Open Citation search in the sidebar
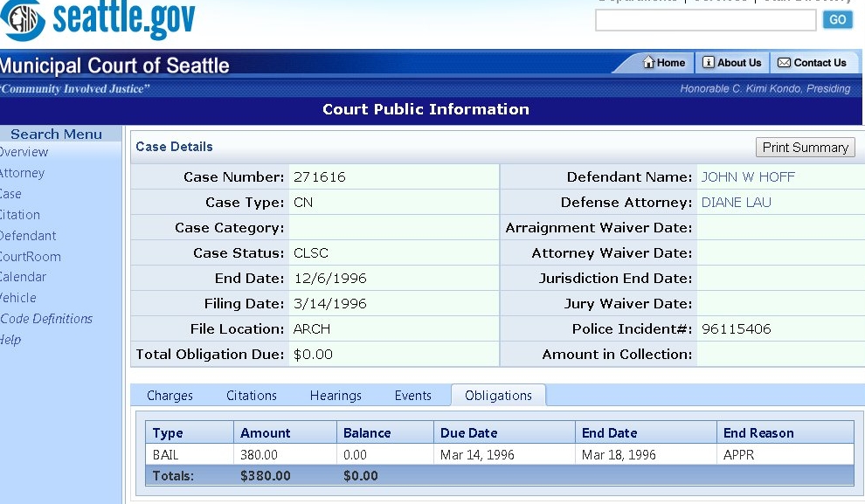Image resolution: width=865 pixels, height=504 pixels. (20, 215)
